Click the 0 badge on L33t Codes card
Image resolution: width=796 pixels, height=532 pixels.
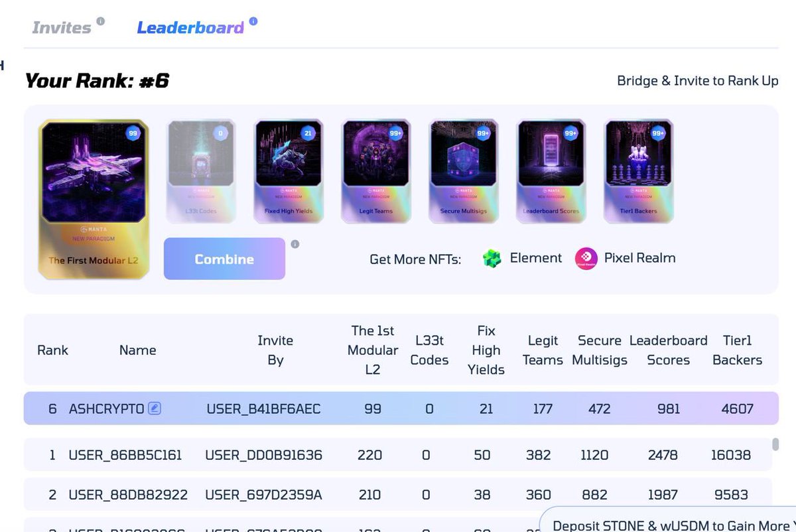pos(220,133)
